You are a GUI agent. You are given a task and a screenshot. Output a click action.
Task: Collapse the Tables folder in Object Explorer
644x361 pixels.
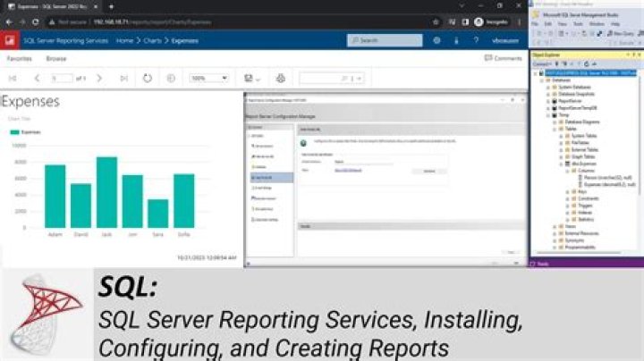coord(556,128)
